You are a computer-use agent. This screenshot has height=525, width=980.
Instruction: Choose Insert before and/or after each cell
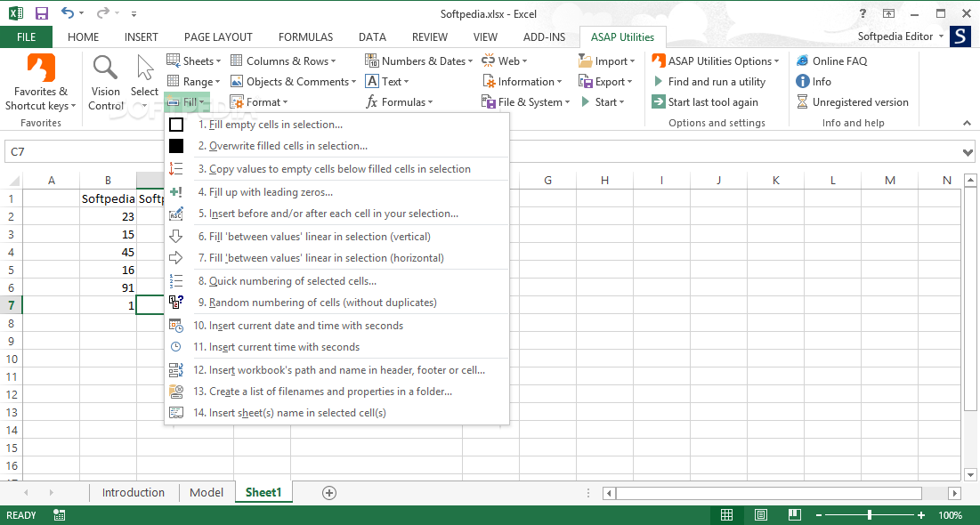[337, 214]
